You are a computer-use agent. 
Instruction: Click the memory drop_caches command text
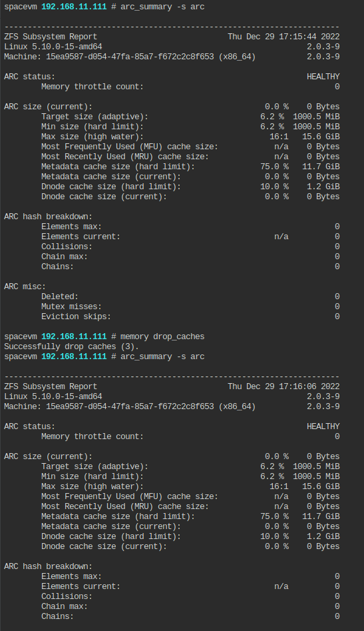pyautogui.click(x=162, y=336)
